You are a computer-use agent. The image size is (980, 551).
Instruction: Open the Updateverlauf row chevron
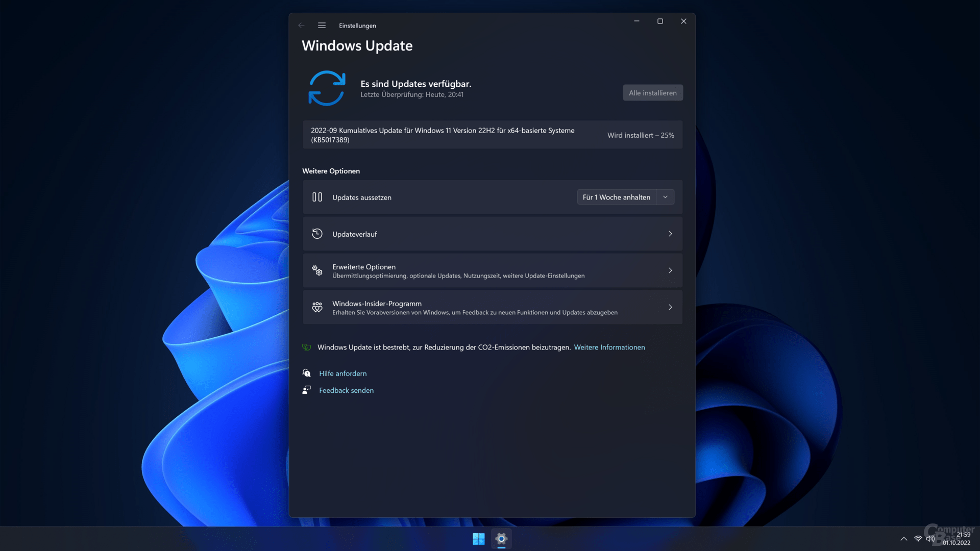point(670,234)
